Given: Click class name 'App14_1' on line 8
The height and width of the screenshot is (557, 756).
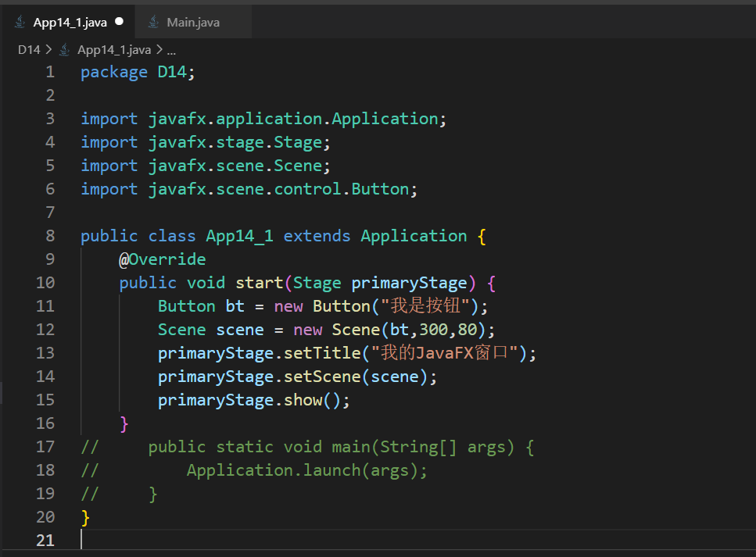Looking at the screenshot, I should tap(240, 236).
